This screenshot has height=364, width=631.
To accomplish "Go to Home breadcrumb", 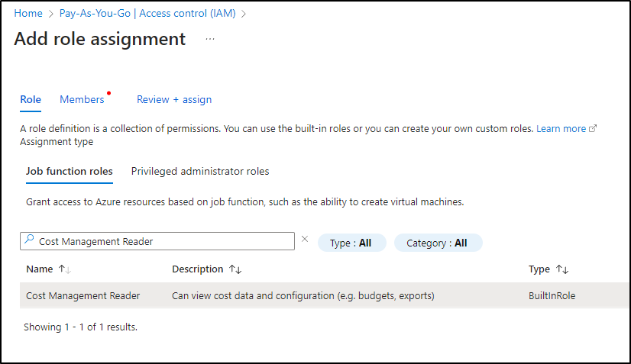I will pos(28,13).
